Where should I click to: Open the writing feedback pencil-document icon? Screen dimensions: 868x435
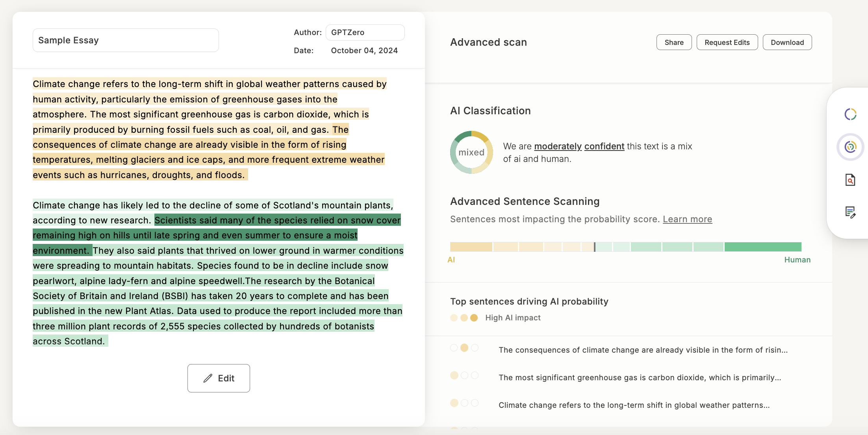click(x=850, y=212)
